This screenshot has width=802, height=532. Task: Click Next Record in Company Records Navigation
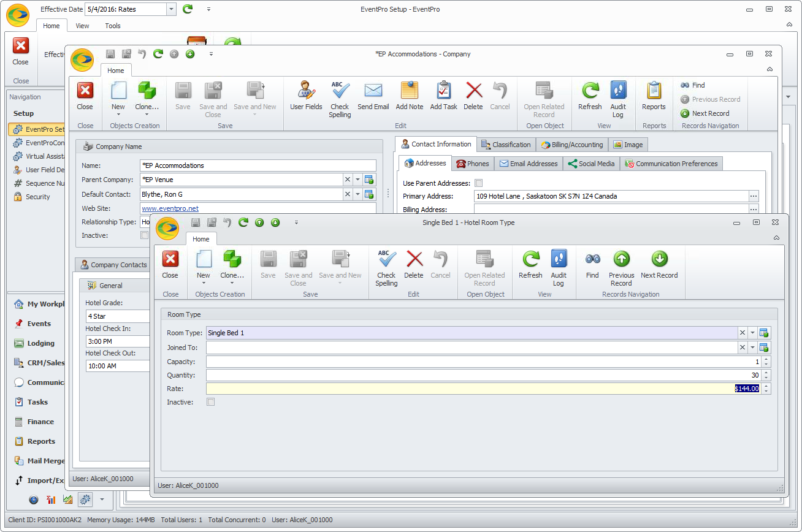[705, 113]
